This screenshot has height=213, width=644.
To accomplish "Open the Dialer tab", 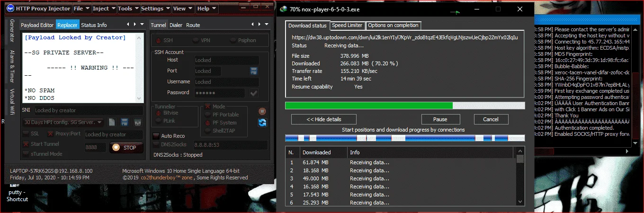I will (176, 25).
